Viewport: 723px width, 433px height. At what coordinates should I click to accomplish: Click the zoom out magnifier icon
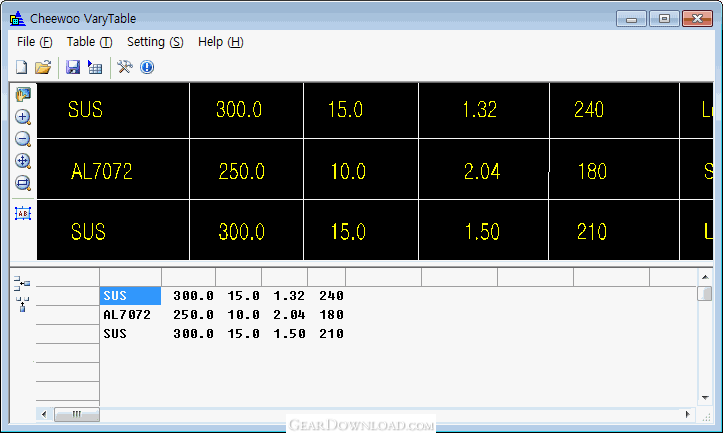coord(23,139)
